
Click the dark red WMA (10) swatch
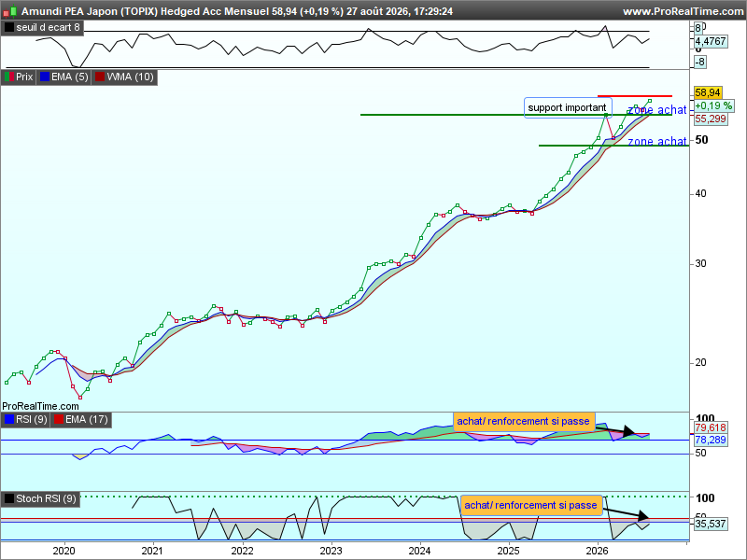coord(100,77)
